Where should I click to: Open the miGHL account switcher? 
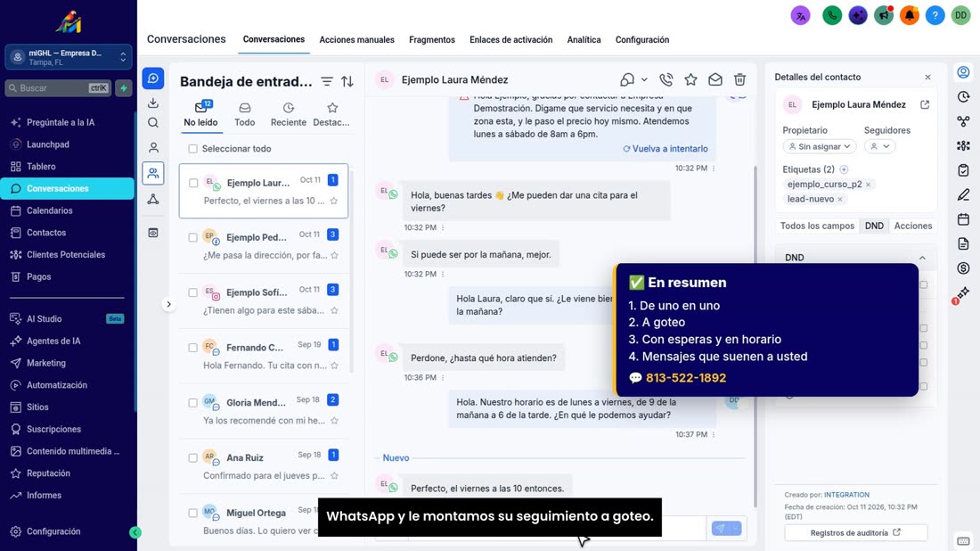coord(69,58)
